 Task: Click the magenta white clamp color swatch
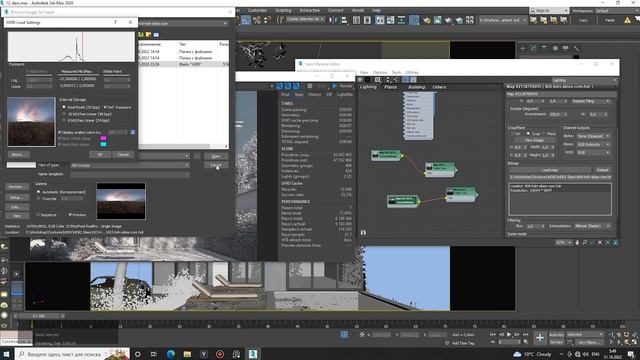(103, 139)
